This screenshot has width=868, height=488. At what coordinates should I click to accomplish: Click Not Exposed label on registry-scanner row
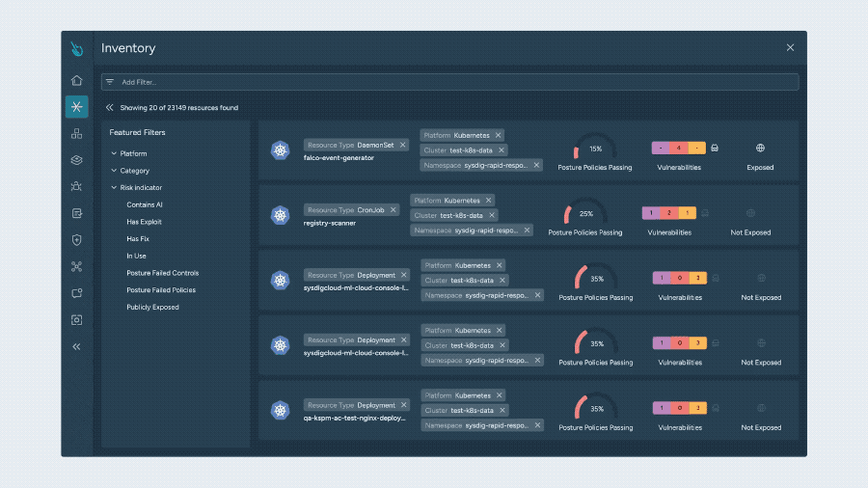click(x=750, y=232)
